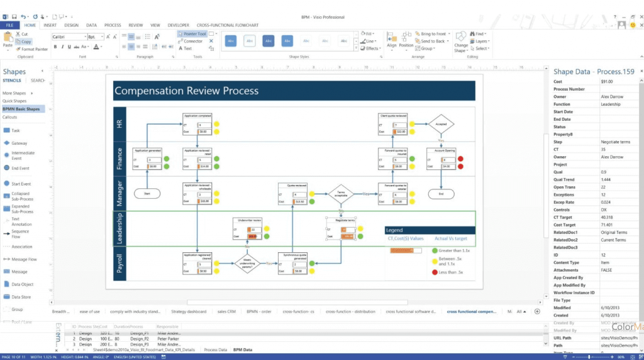This screenshot has width=644, height=360.
Task: Switch to the Strategy dashboard page tab
Action: pos(188,312)
